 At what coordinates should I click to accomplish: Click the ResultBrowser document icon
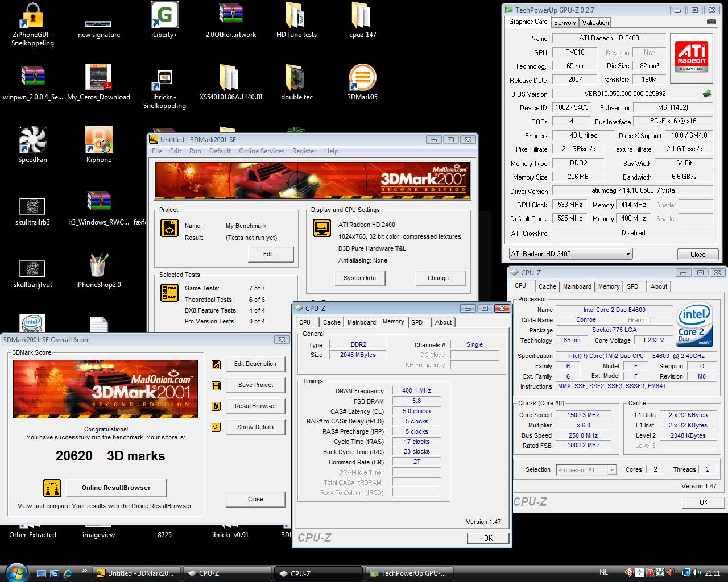click(x=216, y=406)
